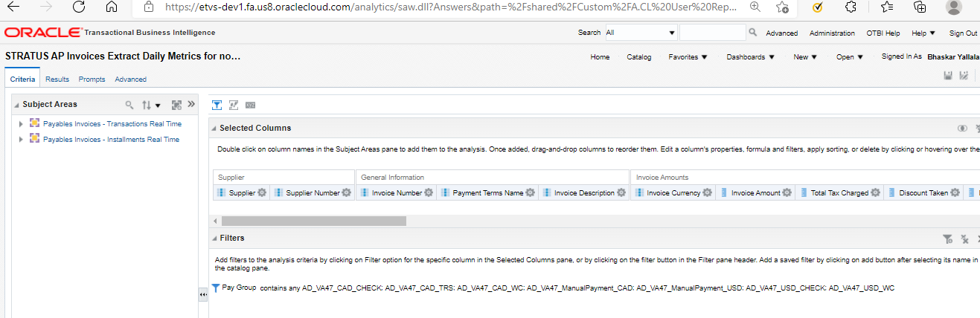
Task: Open options gear for Payment Terms Name column
Action: 531,192
